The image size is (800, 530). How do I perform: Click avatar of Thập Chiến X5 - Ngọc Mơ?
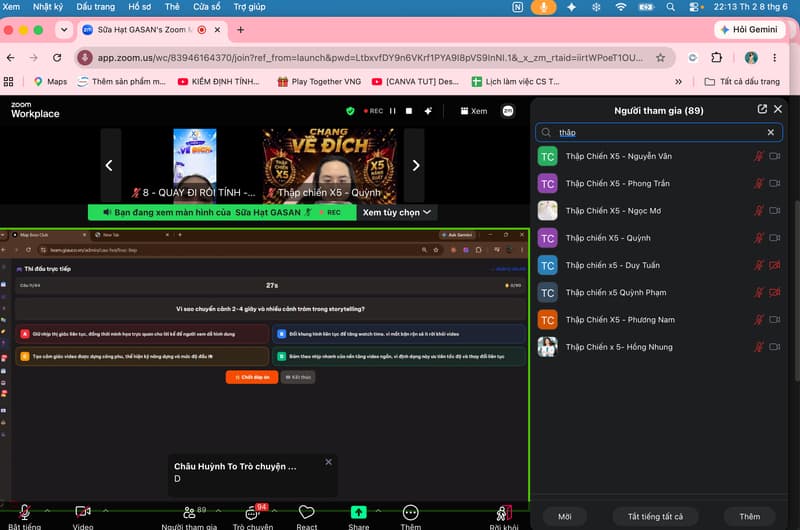point(547,211)
